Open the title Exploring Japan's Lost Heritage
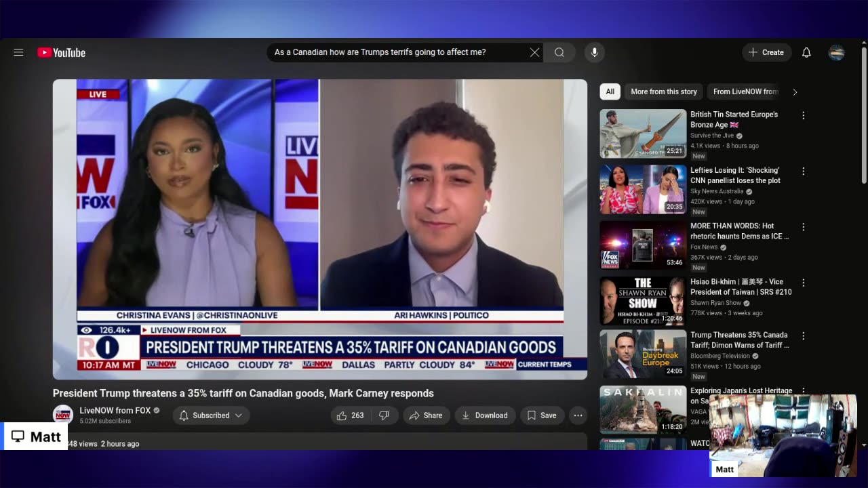This screenshot has height=488, width=868. [x=741, y=391]
